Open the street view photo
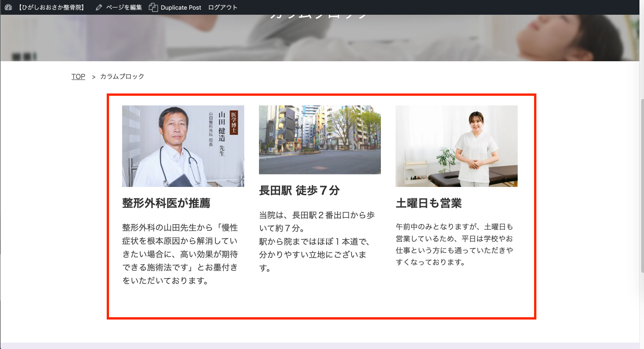 point(320,140)
